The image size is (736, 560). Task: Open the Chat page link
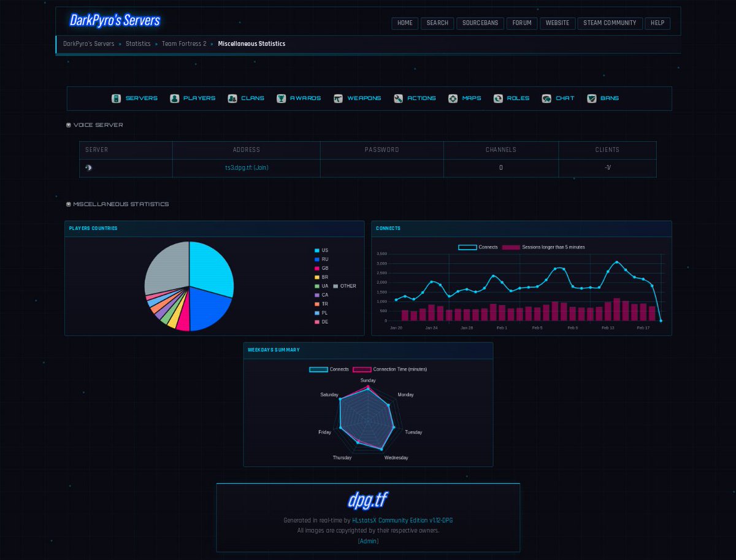[x=565, y=98]
